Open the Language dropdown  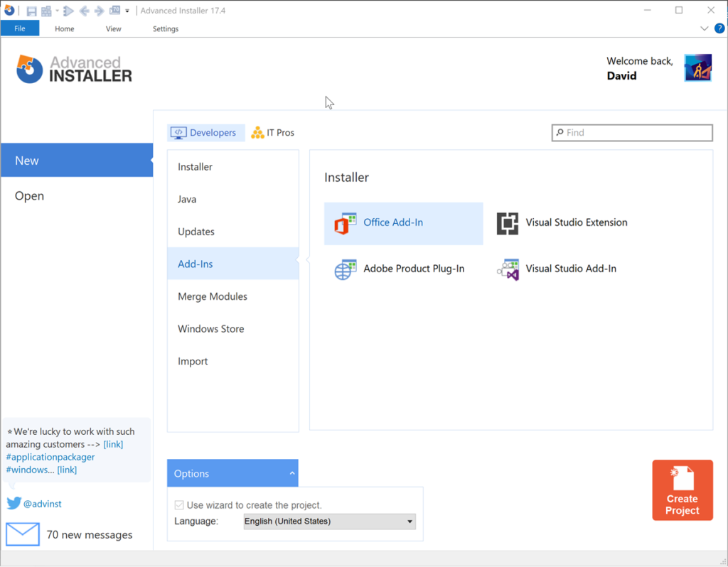coord(330,521)
